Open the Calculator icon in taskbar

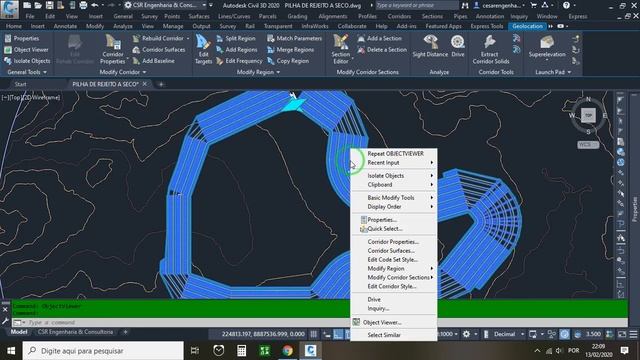(242, 351)
